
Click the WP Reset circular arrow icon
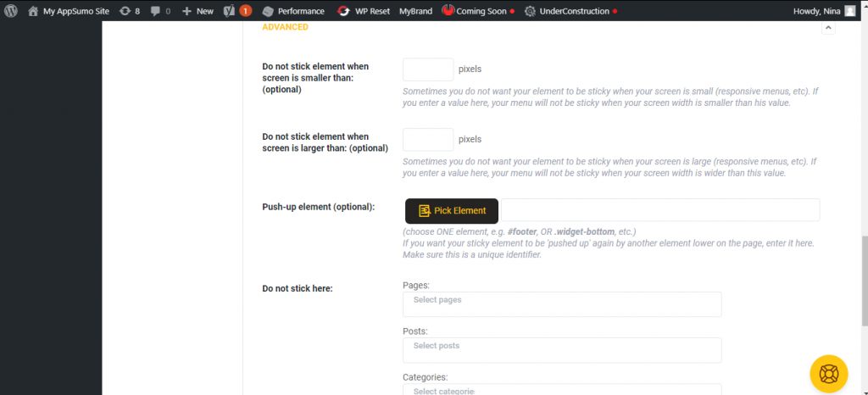[x=344, y=11]
